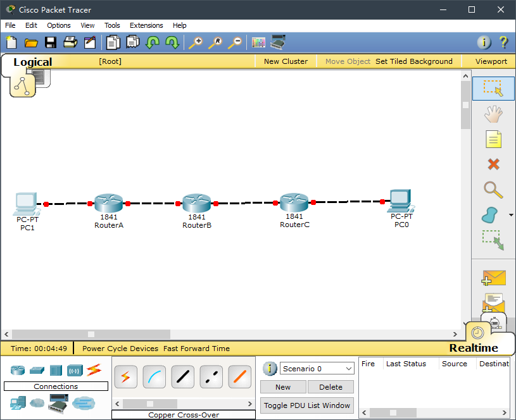Click the Realtime mode tab
Image resolution: width=516 pixels, height=420 pixels.
(473, 348)
